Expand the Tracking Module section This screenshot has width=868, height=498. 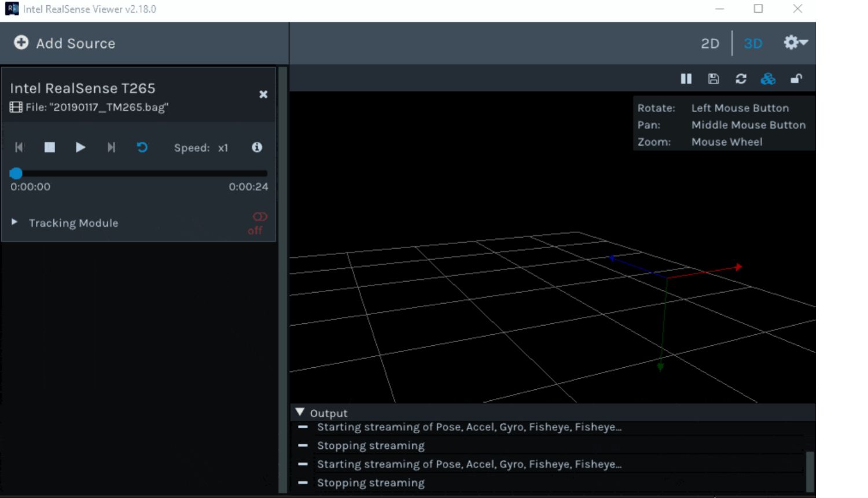(x=14, y=222)
